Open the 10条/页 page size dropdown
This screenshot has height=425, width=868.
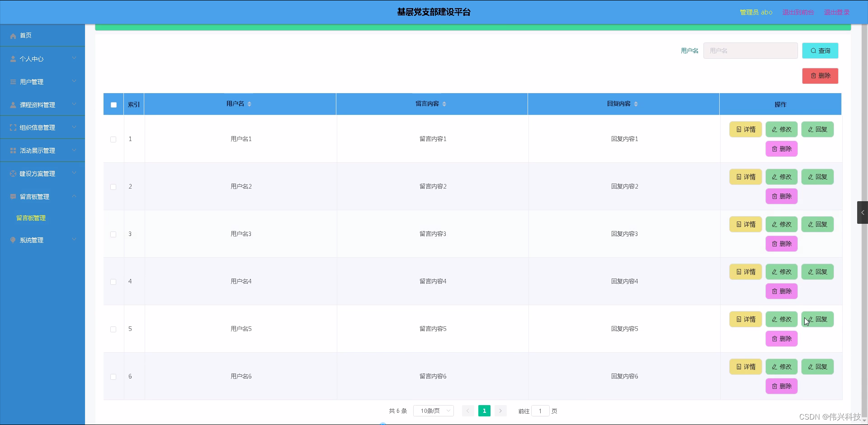tap(433, 411)
